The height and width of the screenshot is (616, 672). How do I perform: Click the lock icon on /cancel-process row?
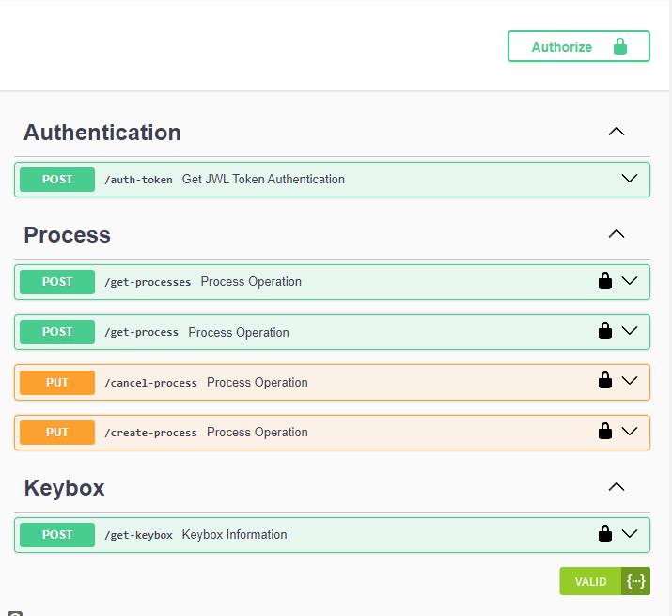point(605,381)
